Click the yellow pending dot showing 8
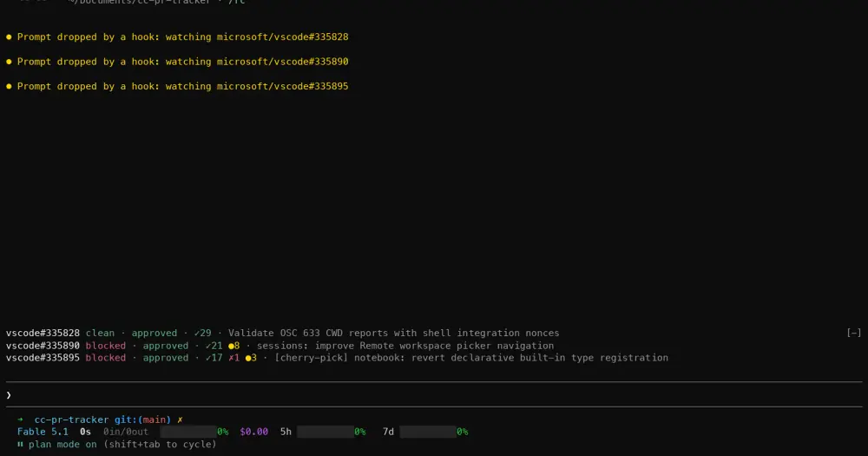Screen dimensions: 868x456 pyautogui.click(x=234, y=346)
